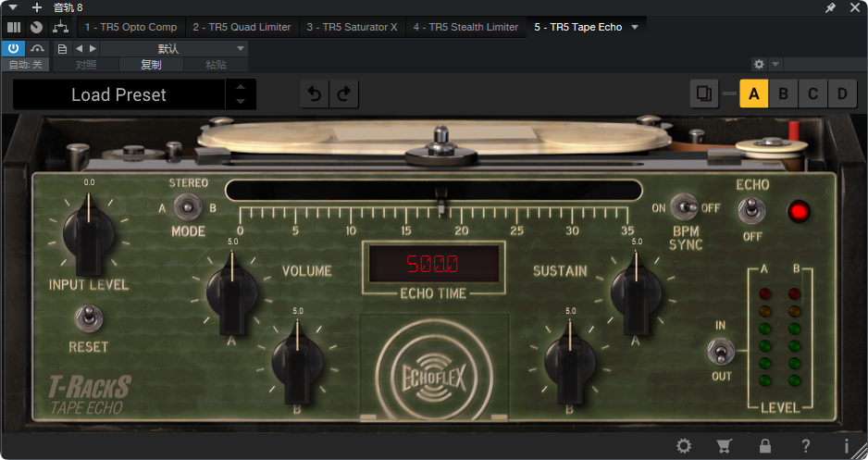Click the red echo indicator lamp
The height and width of the screenshot is (460, 868).
(799, 212)
